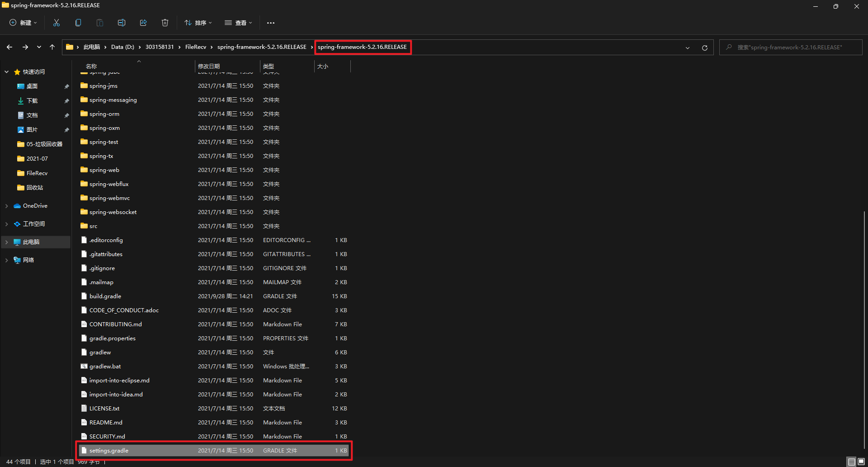
Task: Click Data (D:) in the address breadcrumb
Action: tap(123, 47)
